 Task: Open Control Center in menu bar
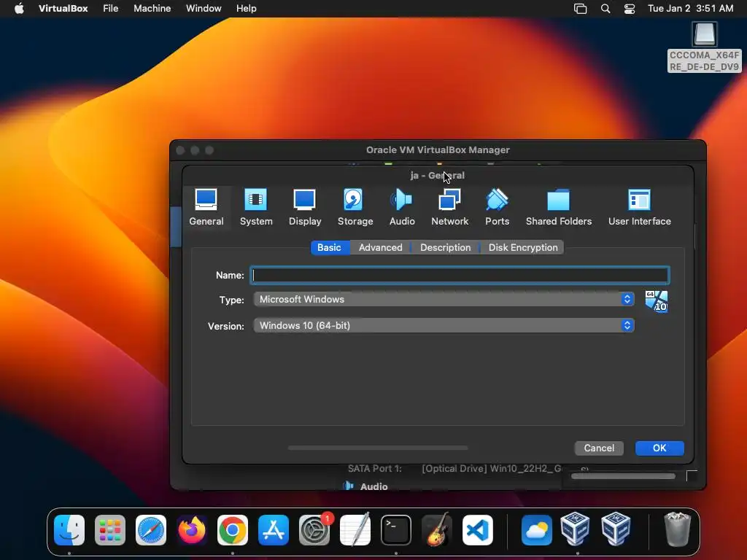click(630, 9)
